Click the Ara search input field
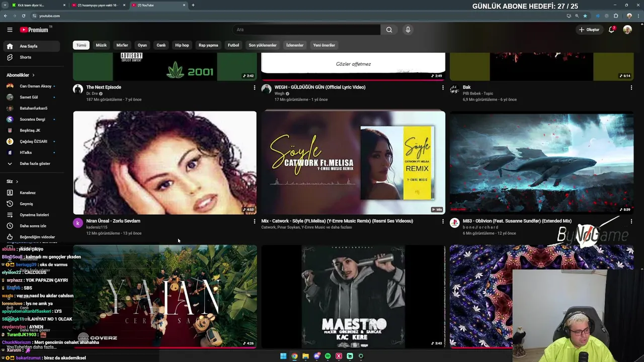The image size is (644, 362). 306,30
